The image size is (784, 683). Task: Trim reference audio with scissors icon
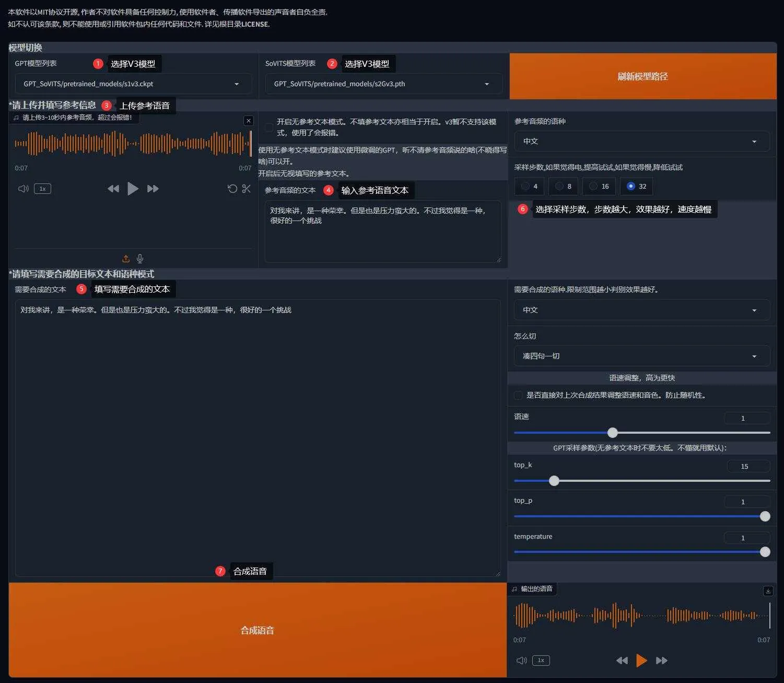pyautogui.click(x=247, y=189)
